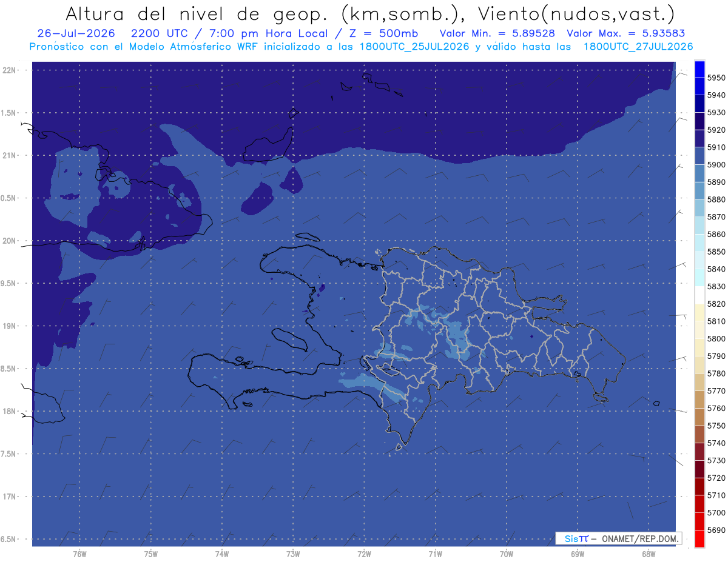This screenshot has width=728, height=562.
Task: Click the legend value '5840'
Action: (716, 269)
